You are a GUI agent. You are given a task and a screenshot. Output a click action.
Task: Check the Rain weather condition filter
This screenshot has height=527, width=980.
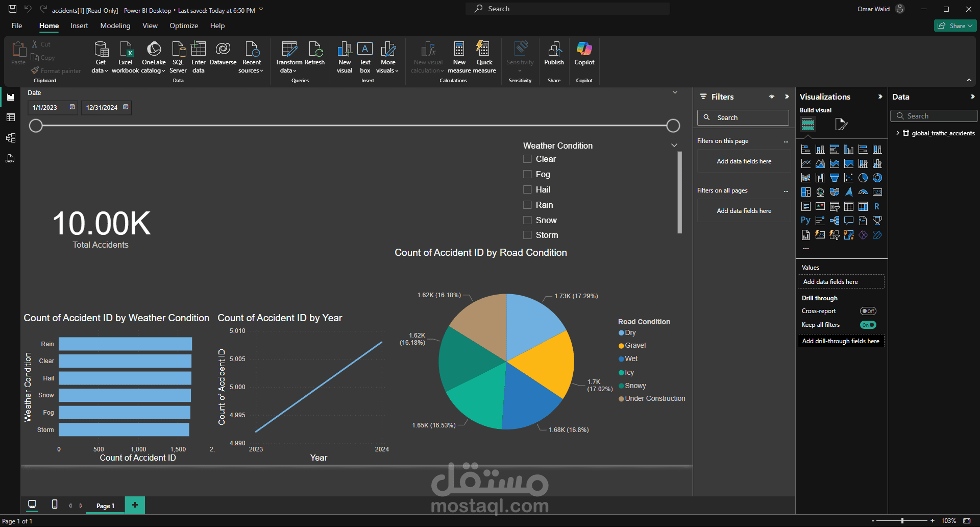[x=527, y=204]
